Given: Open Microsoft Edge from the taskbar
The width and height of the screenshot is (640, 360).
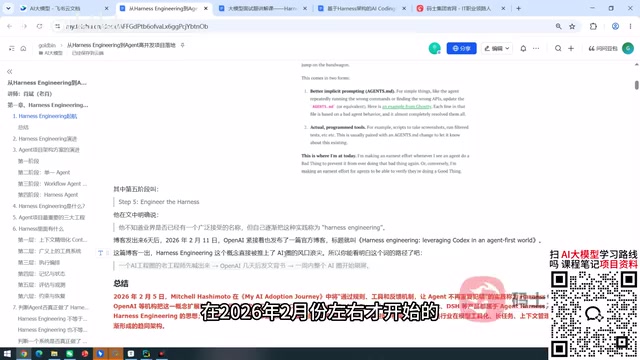Looking at the screenshot, I should tap(39, 353).
